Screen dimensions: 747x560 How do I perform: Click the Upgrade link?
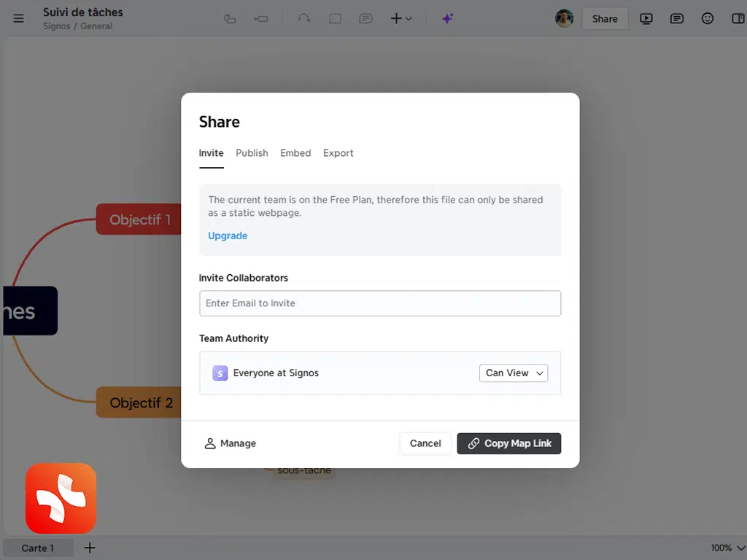(228, 236)
